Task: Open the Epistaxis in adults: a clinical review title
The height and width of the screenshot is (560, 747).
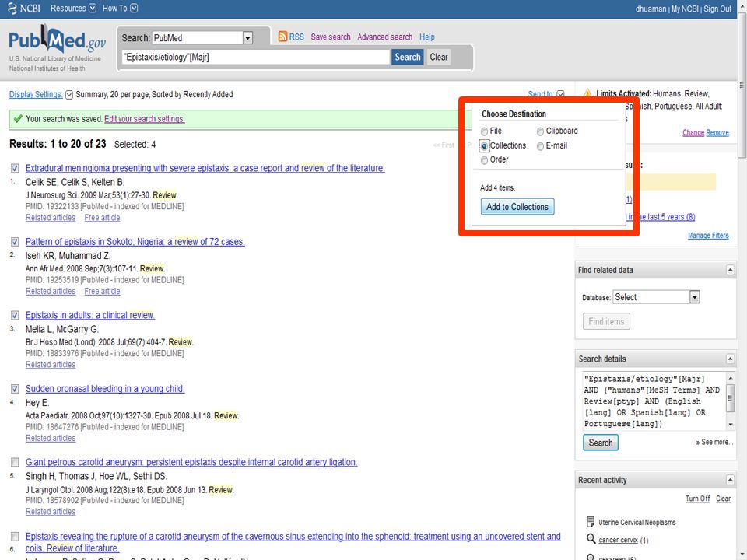Action: point(90,315)
